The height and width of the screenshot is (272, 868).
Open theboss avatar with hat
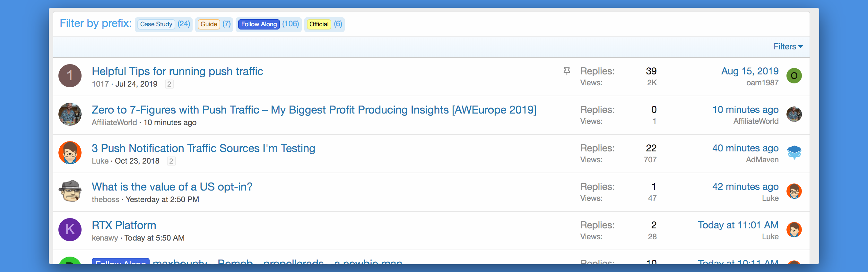click(70, 191)
